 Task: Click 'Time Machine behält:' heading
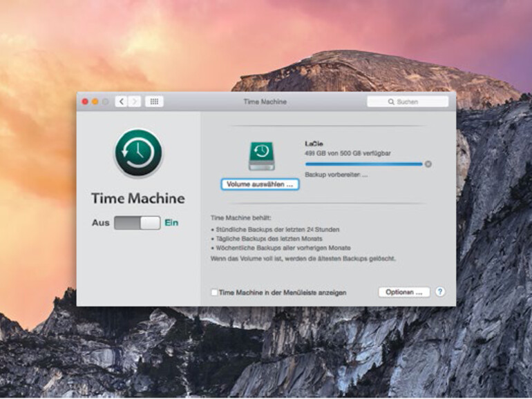coord(241,217)
